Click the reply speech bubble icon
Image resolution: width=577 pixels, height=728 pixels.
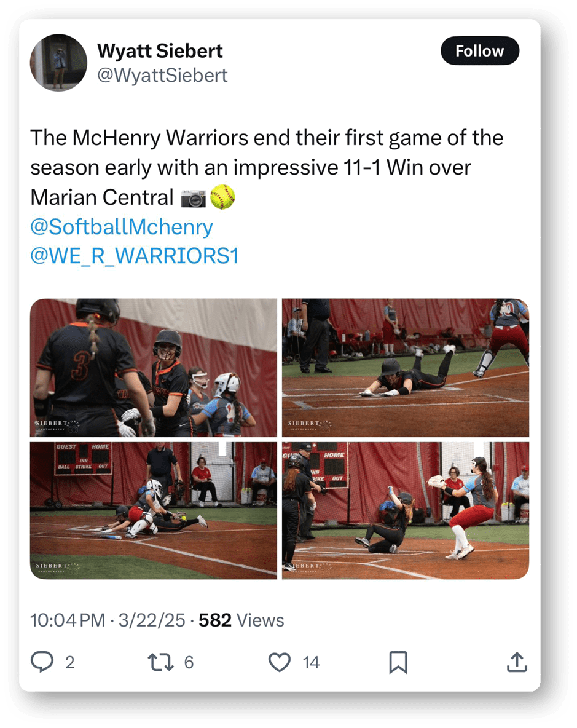click(42, 662)
